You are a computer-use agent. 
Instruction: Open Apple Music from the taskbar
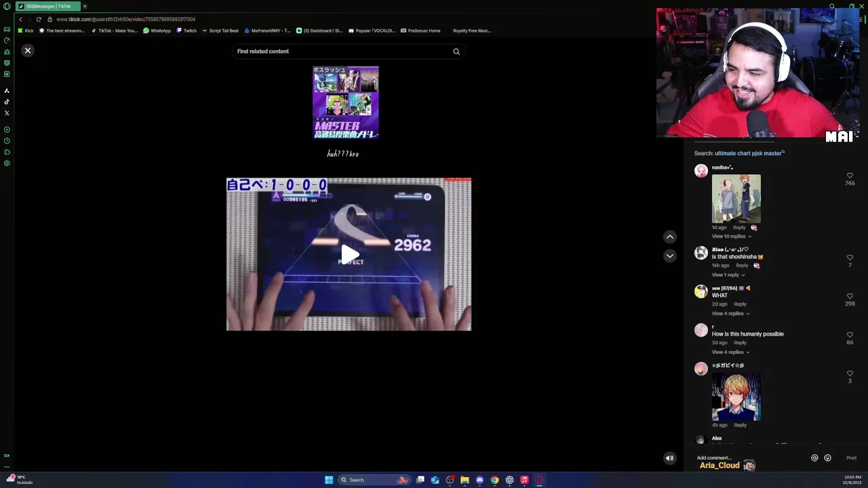pyautogui.click(x=524, y=480)
